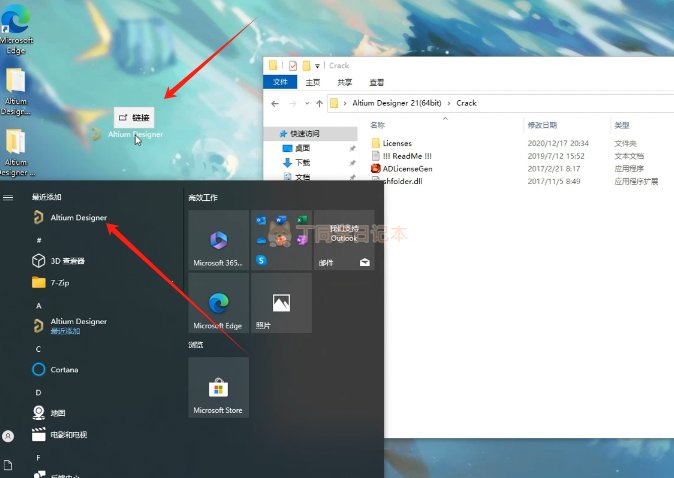Image resolution: width=674 pixels, height=478 pixels.
Task: Open the 查看 ribbon tab in Explorer
Action: click(377, 82)
